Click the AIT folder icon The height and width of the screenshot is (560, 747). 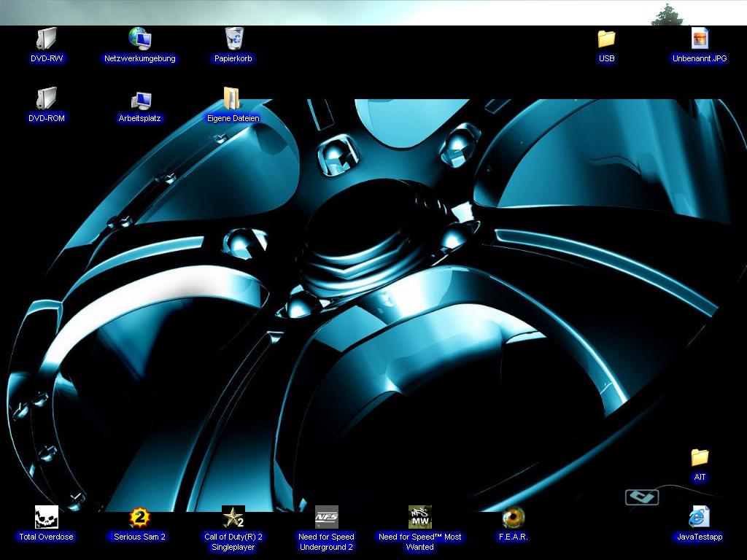[x=700, y=458]
